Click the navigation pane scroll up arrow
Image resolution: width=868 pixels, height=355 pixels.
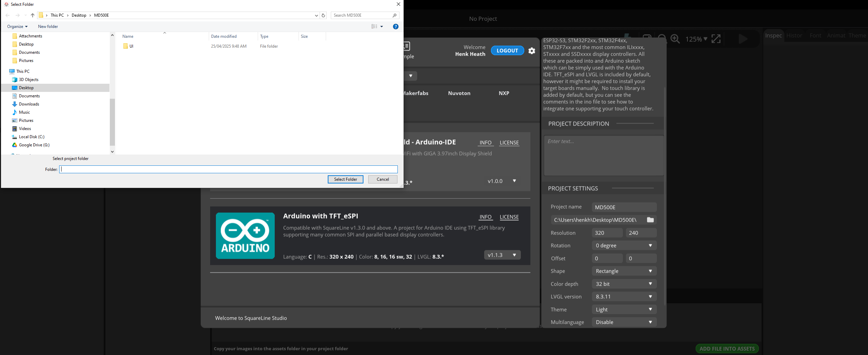pyautogui.click(x=112, y=35)
